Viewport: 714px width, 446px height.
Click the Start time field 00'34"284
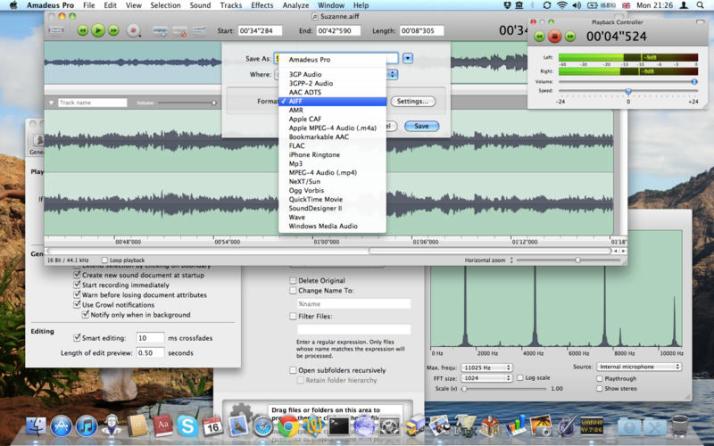260,31
